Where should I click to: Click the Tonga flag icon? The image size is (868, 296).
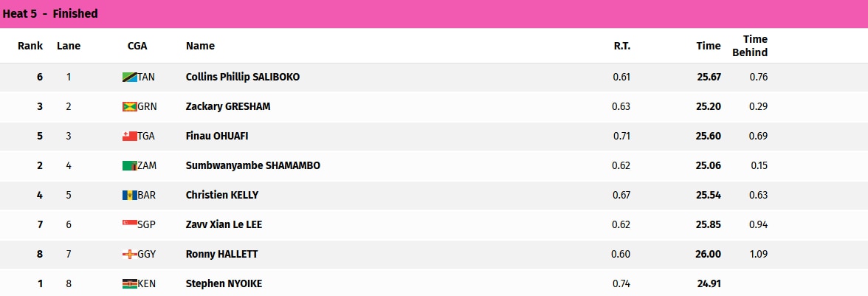pyautogui.click(x=130, y=136)
